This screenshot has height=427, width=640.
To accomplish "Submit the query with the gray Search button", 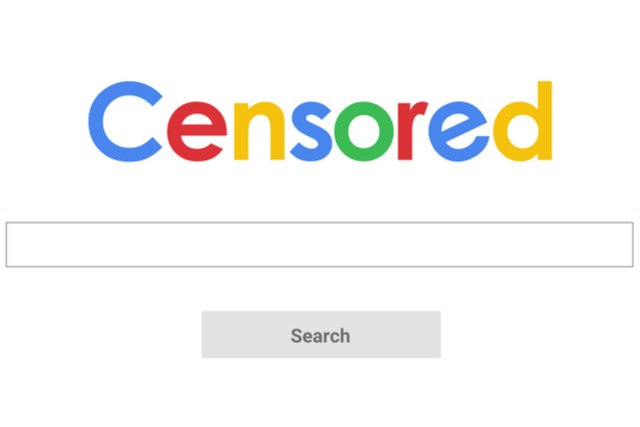I will coord(321,335).
